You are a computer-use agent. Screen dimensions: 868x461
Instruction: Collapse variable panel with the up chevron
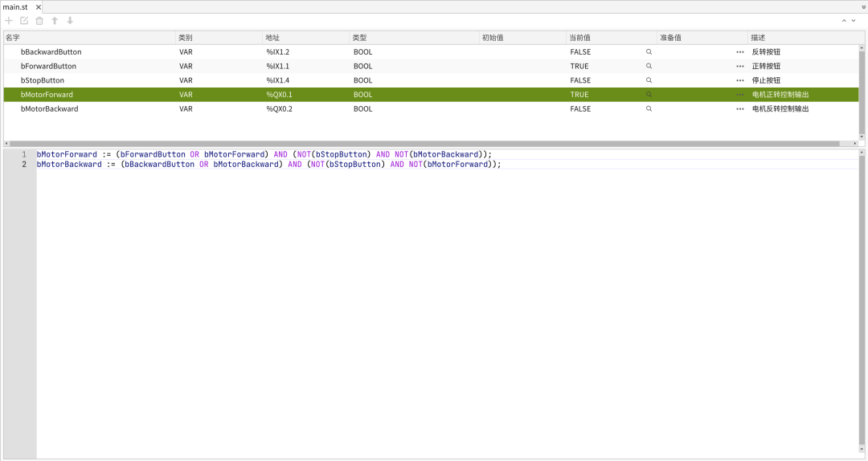pos(844,21)
